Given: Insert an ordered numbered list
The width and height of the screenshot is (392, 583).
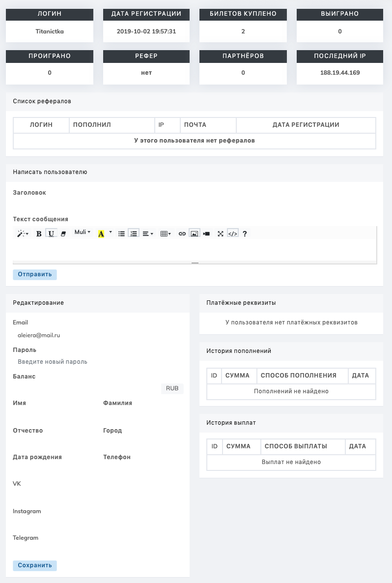Looking at the screenshot, I should (133, 233).
